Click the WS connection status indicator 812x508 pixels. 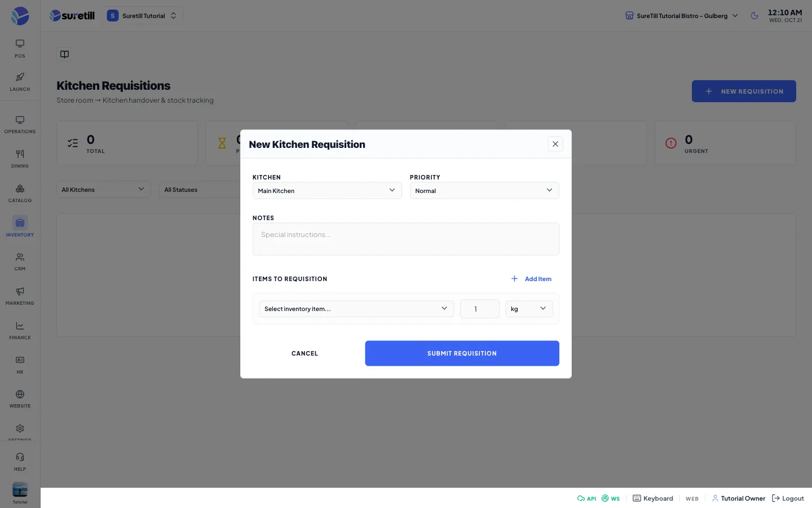click(611, 498)
